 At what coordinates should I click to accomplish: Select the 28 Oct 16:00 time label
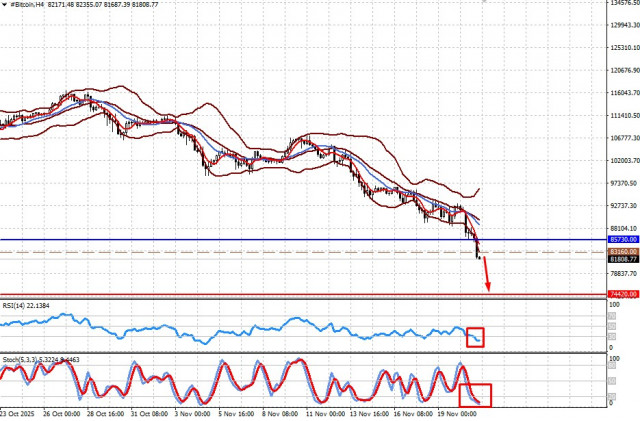tap(105, 414)
